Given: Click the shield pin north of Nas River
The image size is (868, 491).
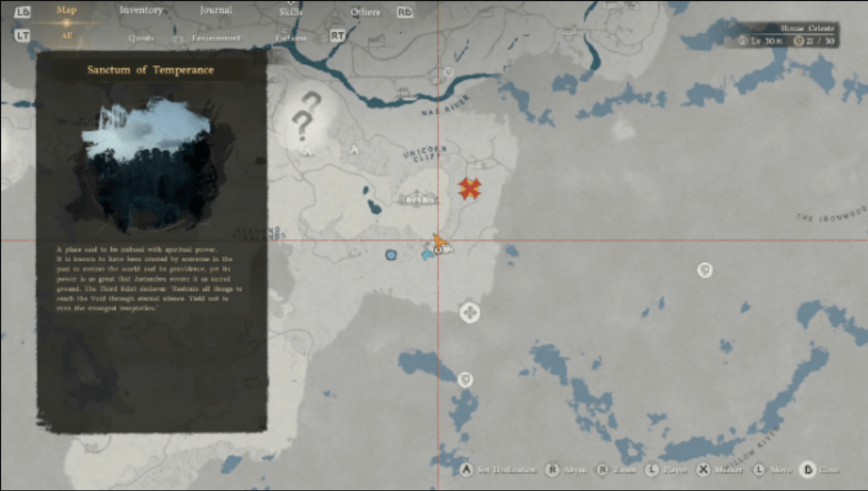Looking at the screenshot, I should pyautogui.click(x=448, y=72).
